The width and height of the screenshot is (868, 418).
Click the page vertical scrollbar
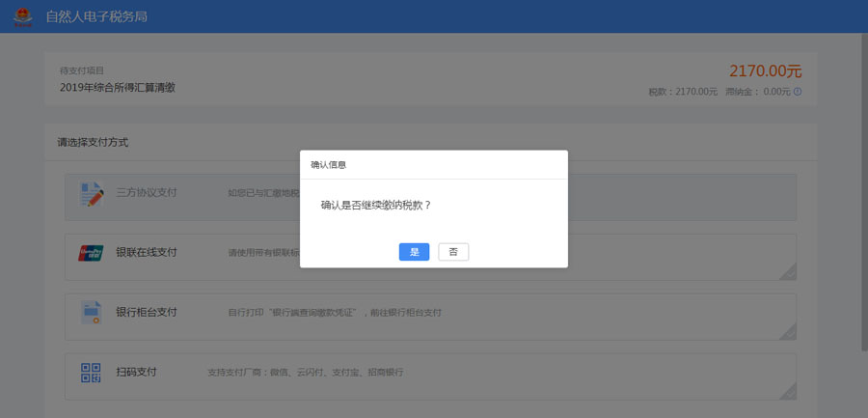pos(863,193)
